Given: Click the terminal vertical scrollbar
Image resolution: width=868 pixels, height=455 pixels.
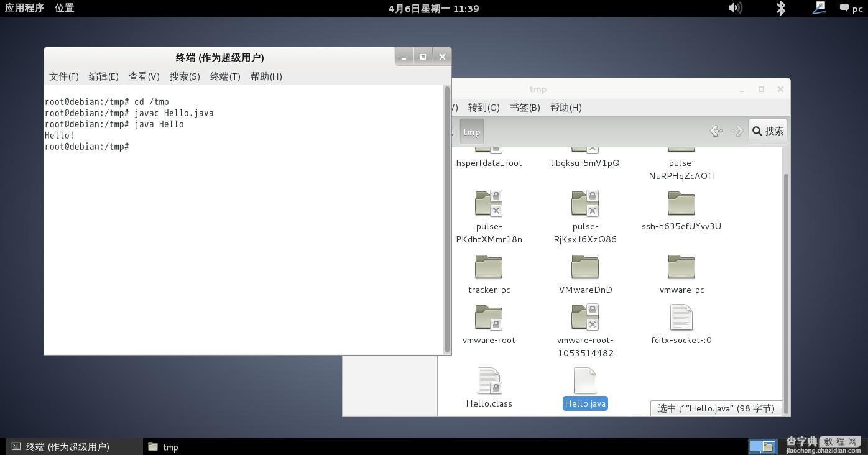Looking at the screenshot, I should point(447,219).
